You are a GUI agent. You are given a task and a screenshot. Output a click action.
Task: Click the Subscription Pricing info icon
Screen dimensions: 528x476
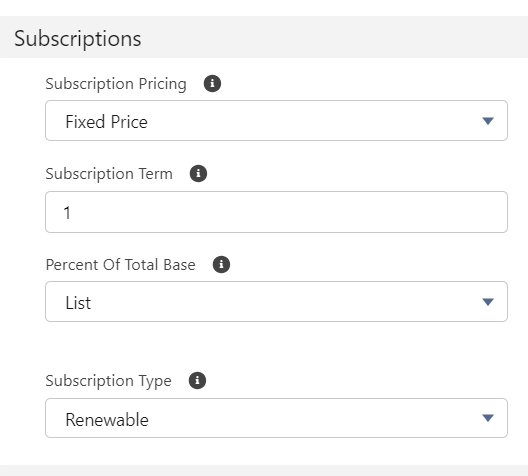pos(212,83)
